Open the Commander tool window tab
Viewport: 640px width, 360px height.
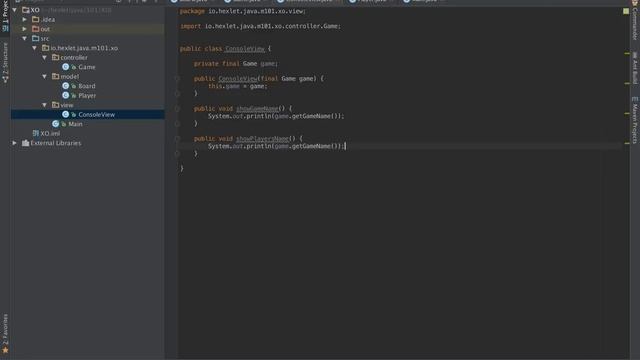635,20
